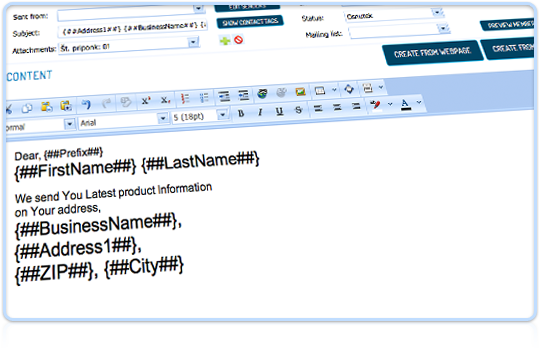This screenshot has width=540, height=360.
Task: Open the 5 (18pt) font size dropdown
Action: [223, 114]
